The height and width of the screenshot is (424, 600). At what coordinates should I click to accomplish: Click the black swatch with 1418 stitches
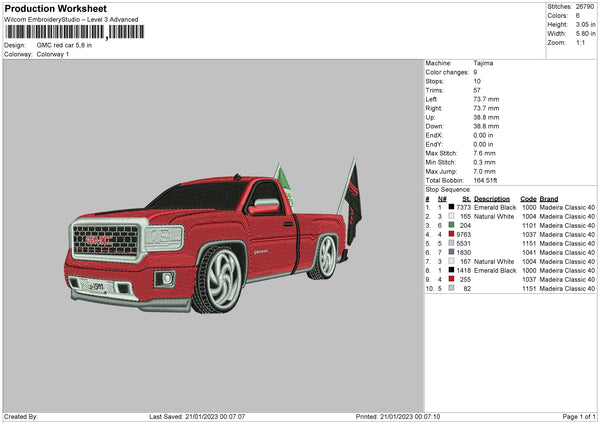pos(453,270)
